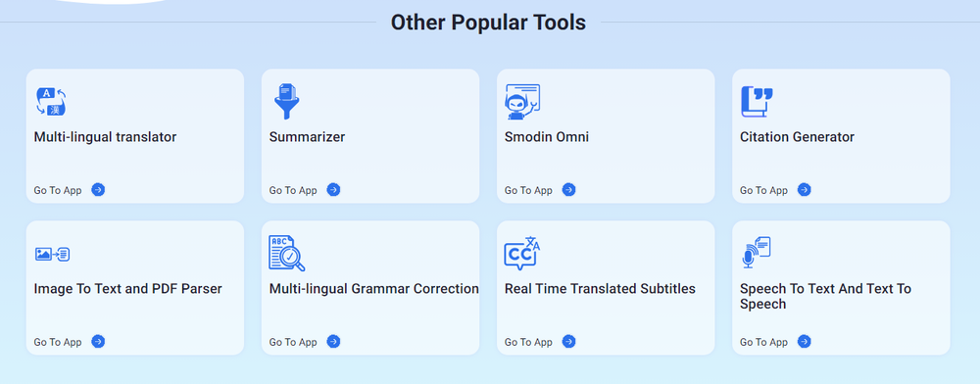Click the Citation Generator quote-book icon
This screenshot has width=980, height=384.
click(x=757, y=103)
